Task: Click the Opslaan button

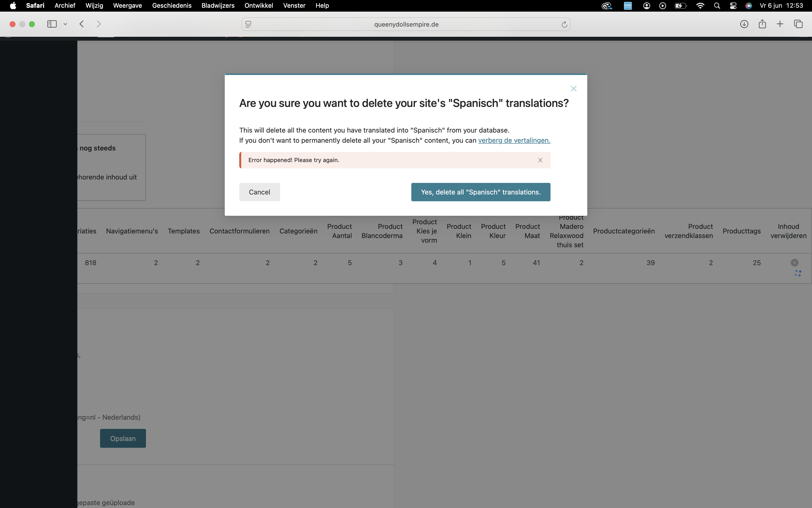Action: click(x=123, y=438)
